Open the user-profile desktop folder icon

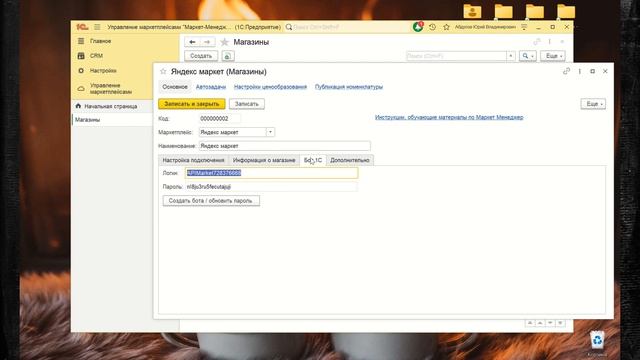tap(473, 11)
